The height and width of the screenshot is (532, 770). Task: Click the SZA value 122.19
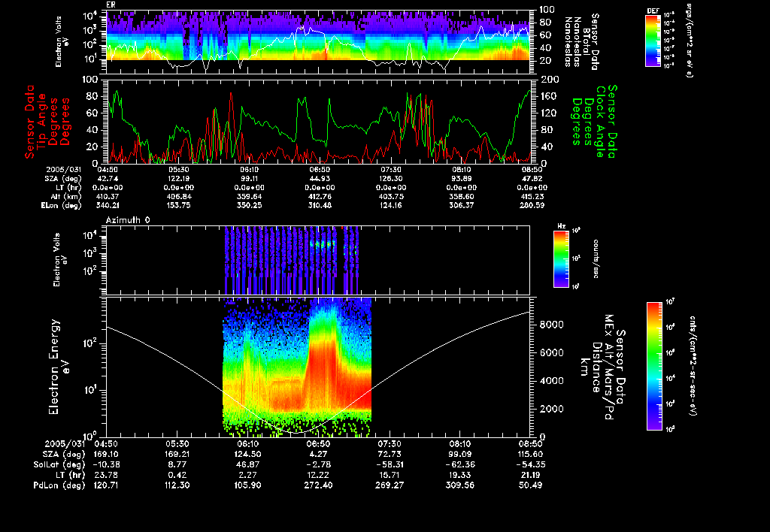pos(179,179)
